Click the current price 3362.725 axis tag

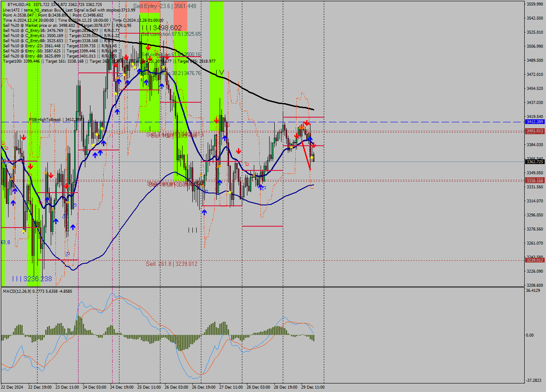[534, 161]
